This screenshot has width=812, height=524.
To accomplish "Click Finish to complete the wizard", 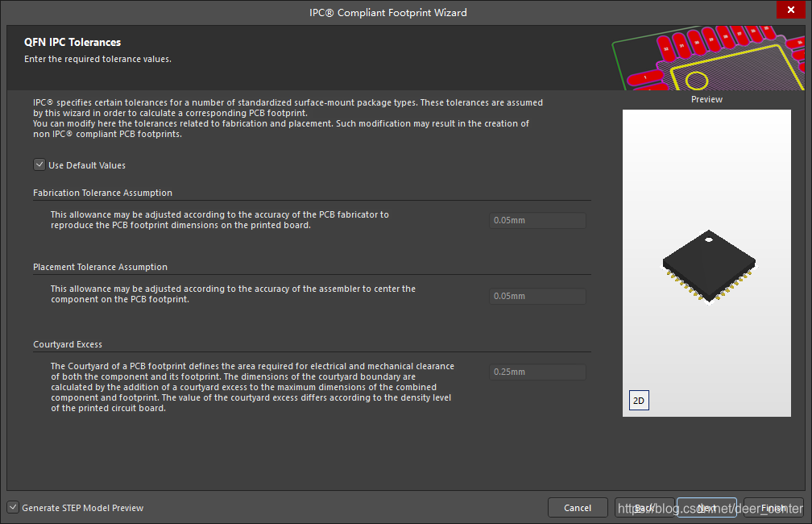I will (x=773, y=508).
